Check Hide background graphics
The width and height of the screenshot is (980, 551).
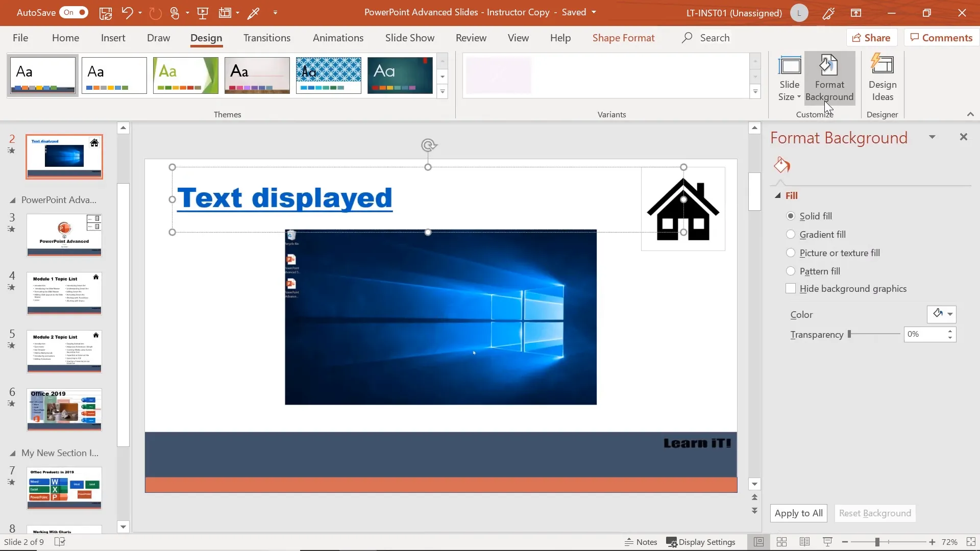791,289
